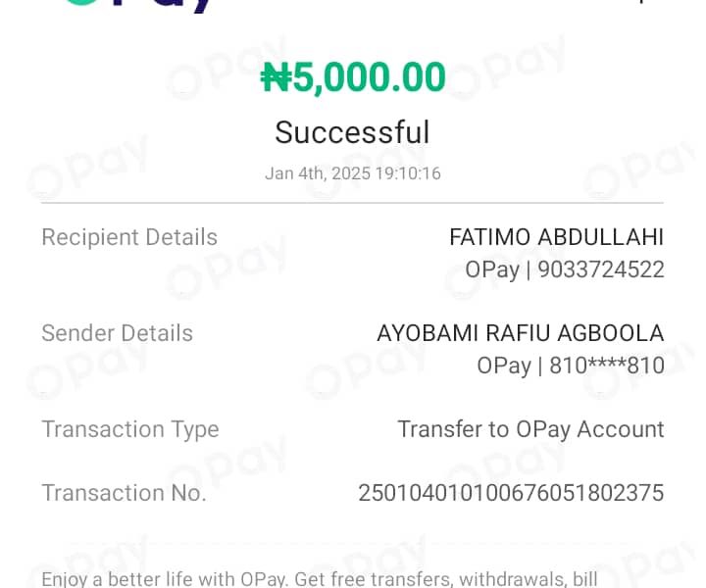This screenshot has height=588, width=706.
Task: Click the Enjoy a better life footer text
Action: pyautogui.click(x=320, y=578)
